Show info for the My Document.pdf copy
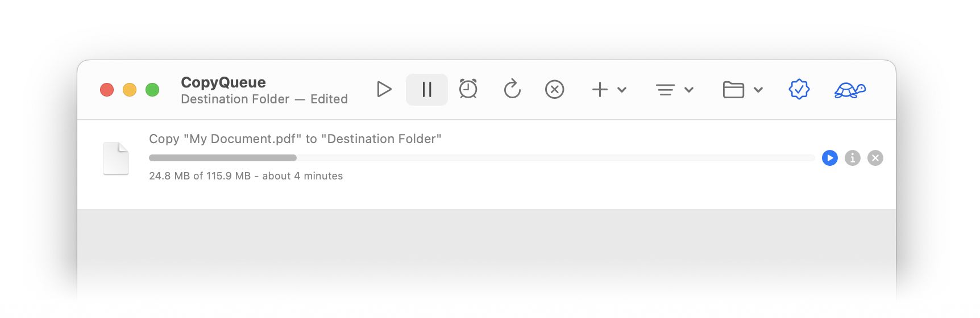Viewport: 980px width, 318px height. pos(853,158)
